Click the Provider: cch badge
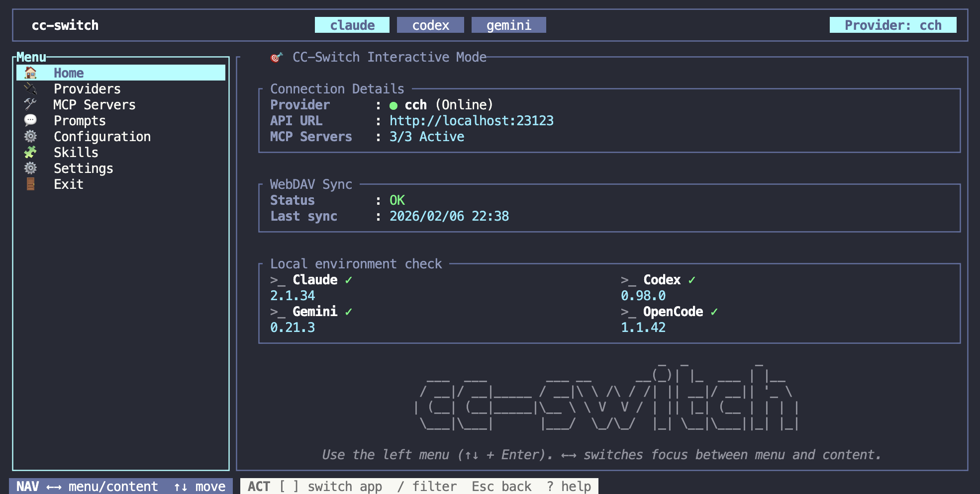 [x=892, y=25]
